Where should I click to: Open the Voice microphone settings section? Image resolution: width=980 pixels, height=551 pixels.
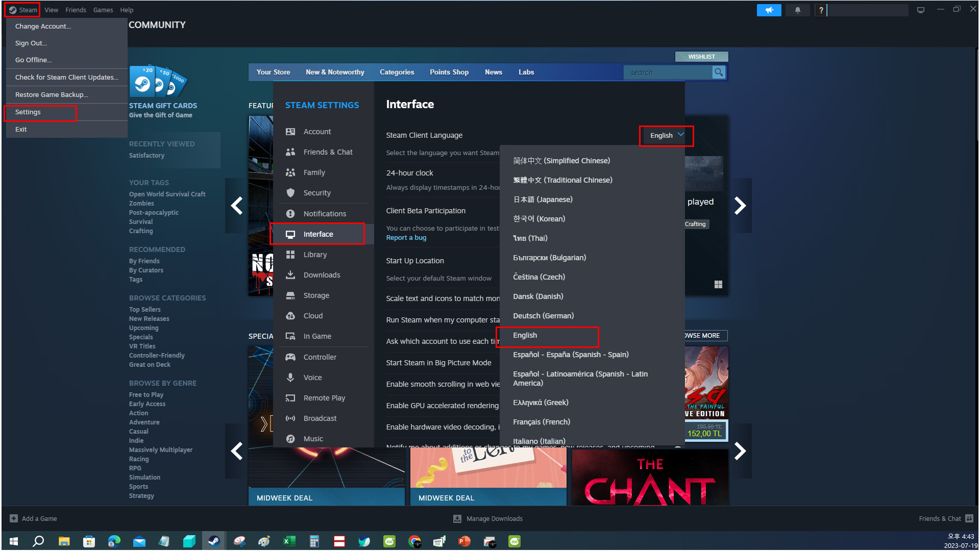[x=312, y=378]
